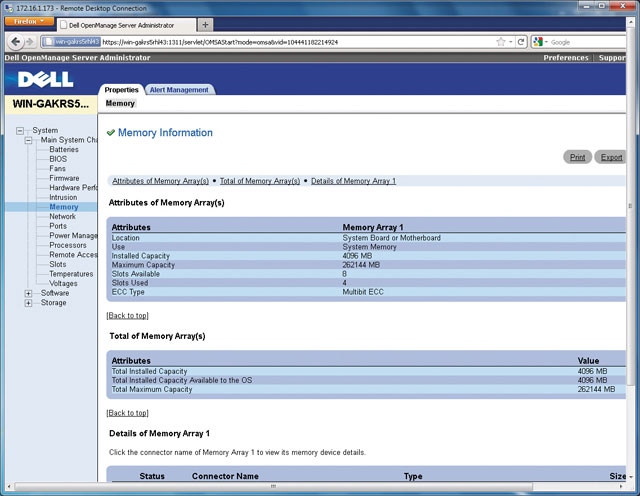Reload the page with the refresh icon

tap(521, 42)
